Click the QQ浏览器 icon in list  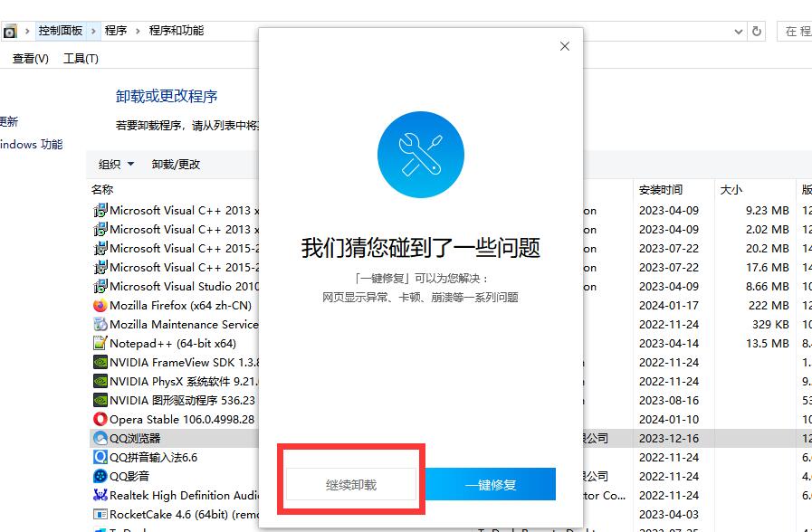(x=100, y=438)
